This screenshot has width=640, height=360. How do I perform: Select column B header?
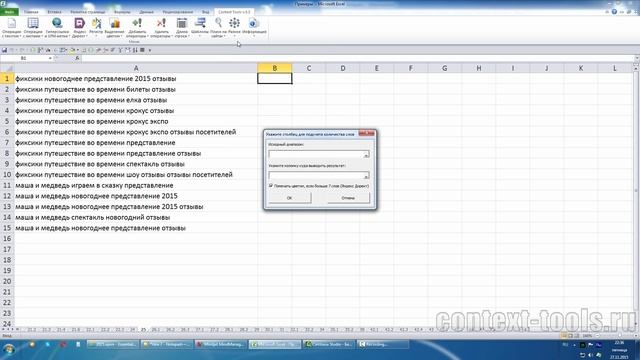point(275,68)
